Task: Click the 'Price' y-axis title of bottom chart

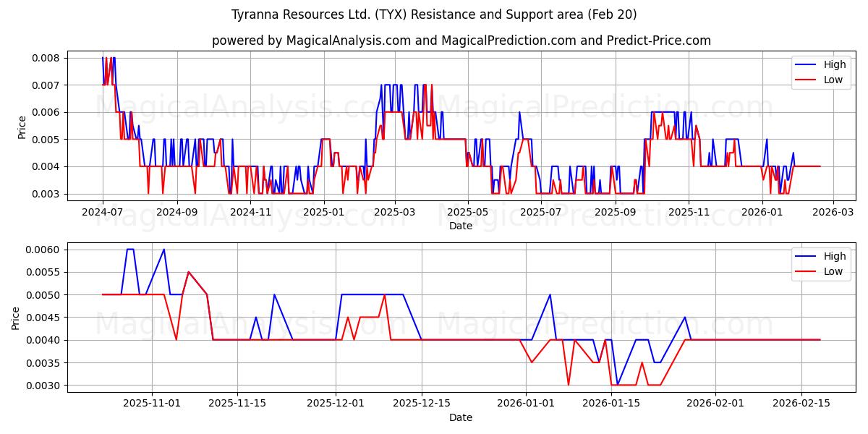Action: pos(16,318)
